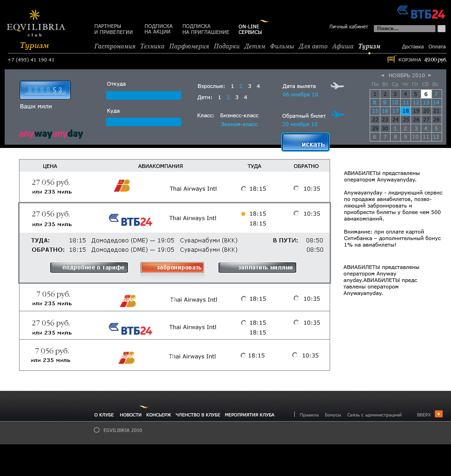This screenshot has width=451, height=476.
Task: Switch to Фильмы category
Action: pyautogui.click(x=282, y=46)
